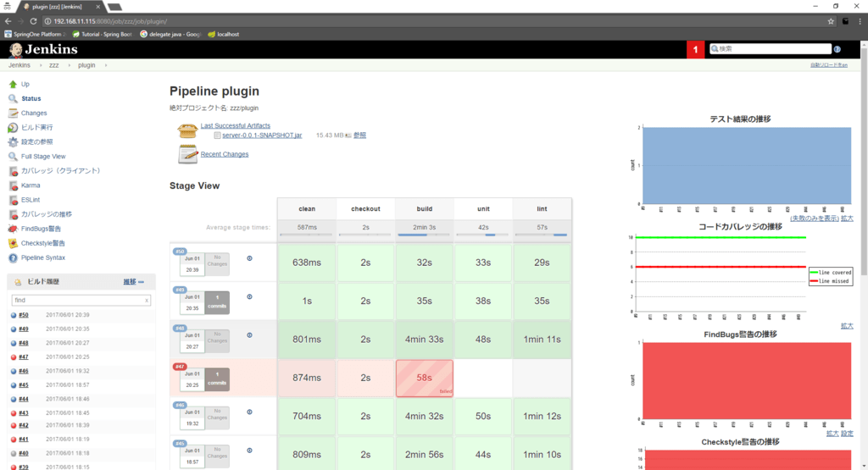The height and width of the screenshot is (470, 868).
Task: Click the search help question mark icon
Action: point(837,49)
